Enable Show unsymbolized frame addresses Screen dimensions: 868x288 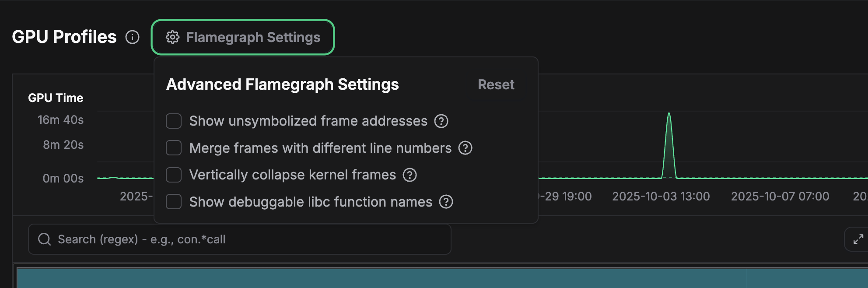tap(174, 121)
